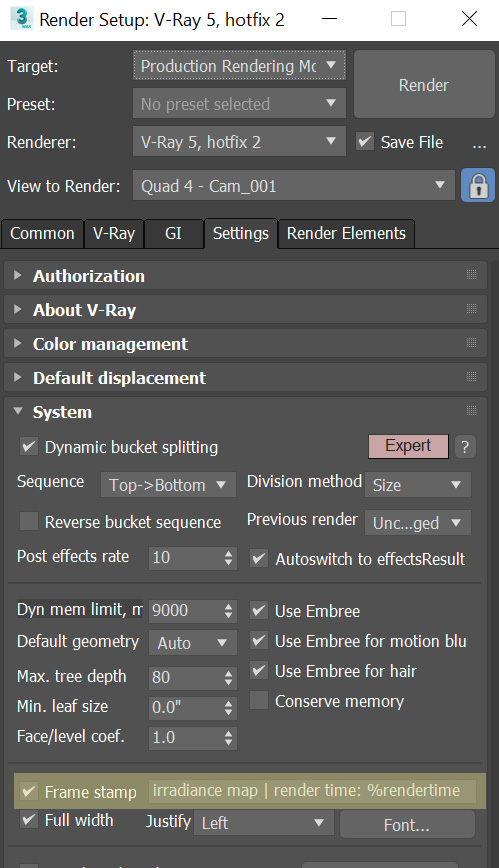Click the 3ds Max logo icon
The width and height of the screenshot is (499, 868).
pos(22,19)
